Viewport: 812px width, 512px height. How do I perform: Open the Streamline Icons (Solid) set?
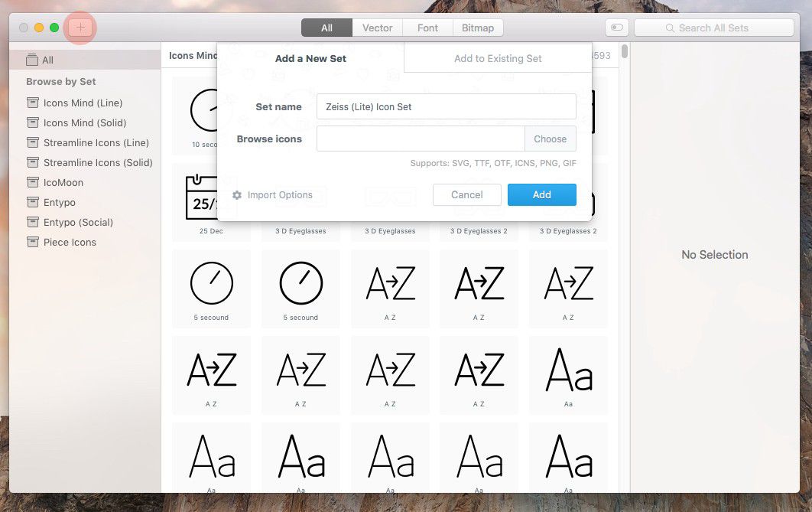coord(98,162)
